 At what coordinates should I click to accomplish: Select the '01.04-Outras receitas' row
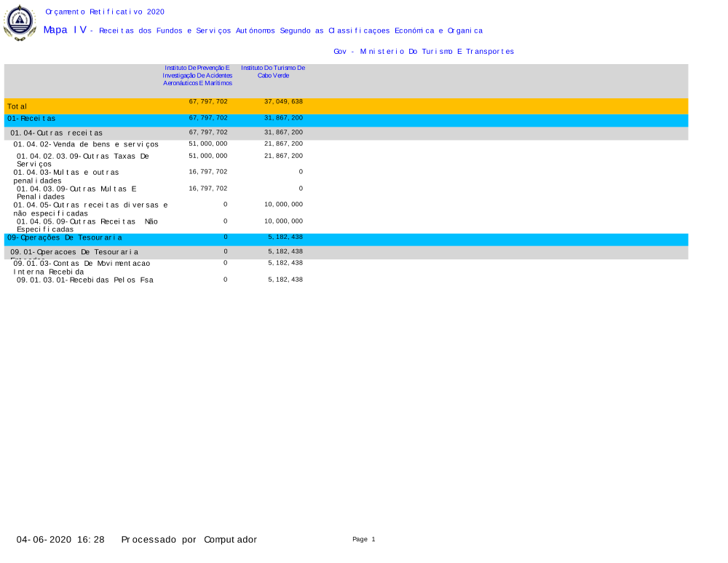pyautogui.click(x=56, y=133)
